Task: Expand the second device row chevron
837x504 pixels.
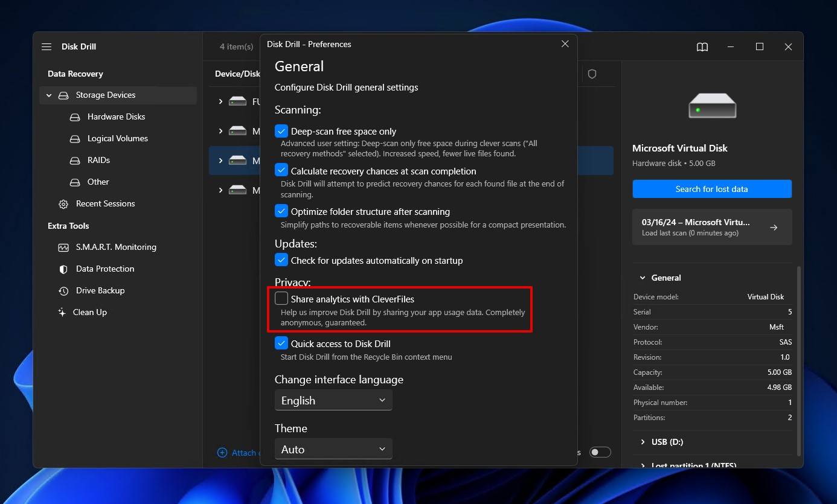Action: coord(220,131)
